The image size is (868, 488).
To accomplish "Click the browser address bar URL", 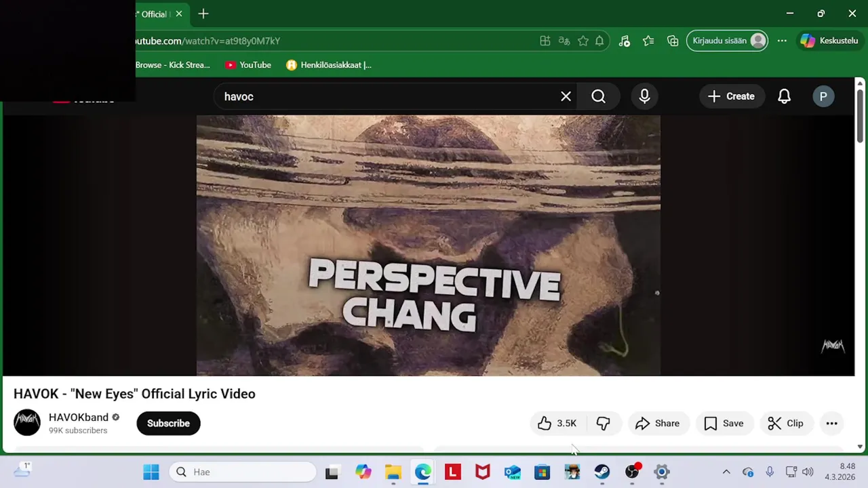I will (208, 41).
